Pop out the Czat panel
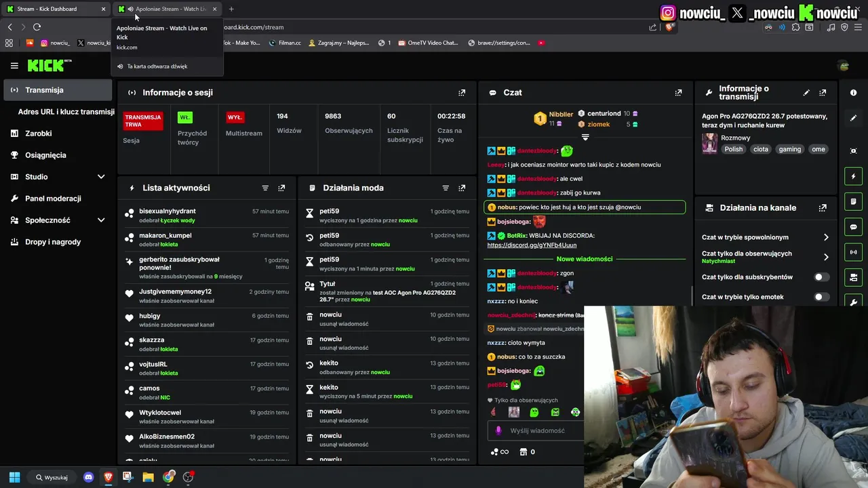 pyautogui.click(x=678, y=93)
